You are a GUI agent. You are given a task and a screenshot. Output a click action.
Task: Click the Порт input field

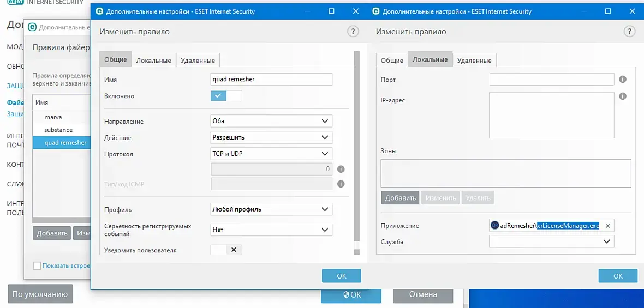pyautogui.click(x=552, y=79)
